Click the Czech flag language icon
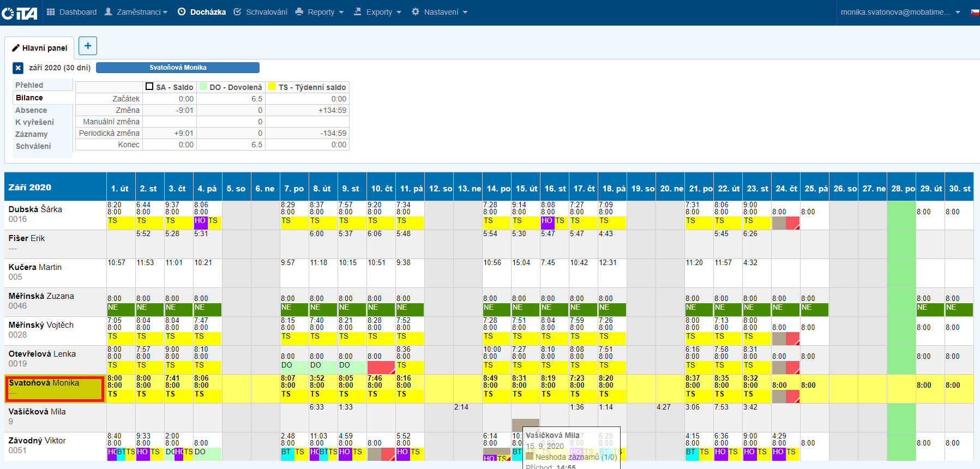Viewport: 980px width, 469px height. coord(975,12)
